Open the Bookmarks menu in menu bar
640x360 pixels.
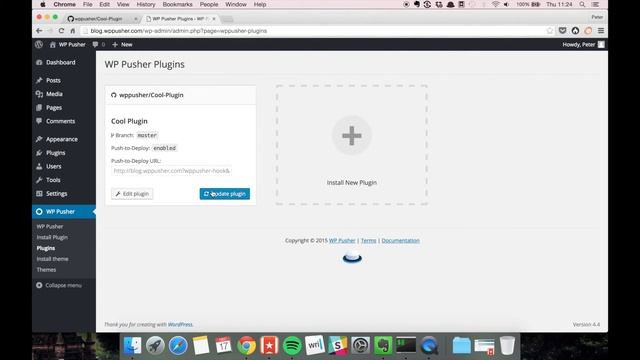pyautogui.click(x=178, y=4)
